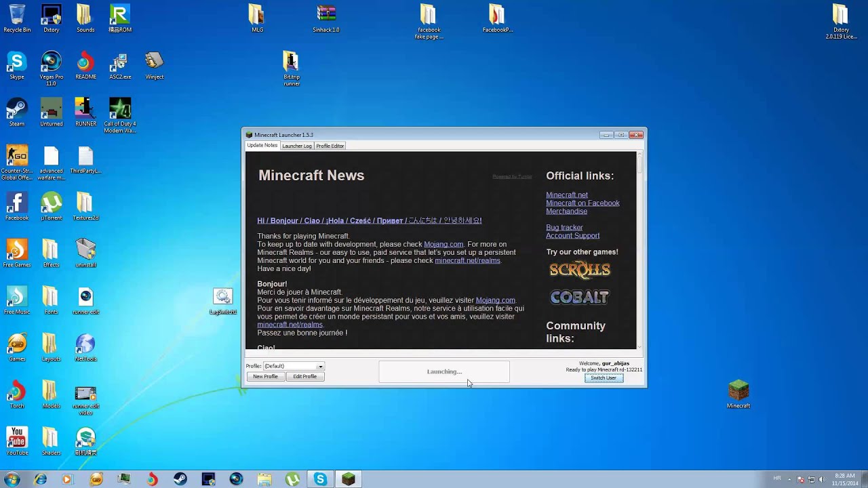
Task: Select the Counter-Strike Global Offensive icon
Action: click(17, 163)
